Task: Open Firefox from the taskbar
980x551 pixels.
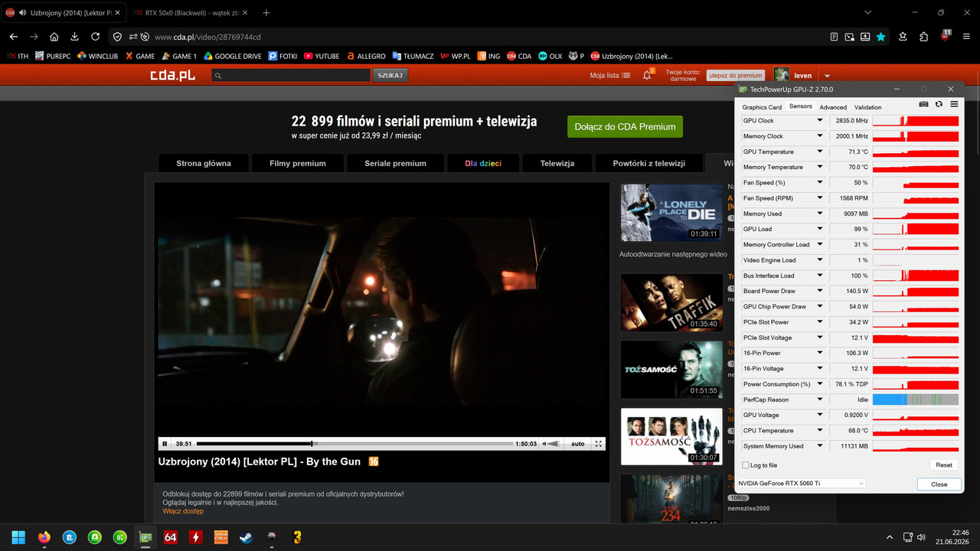Action: point(44,537)
